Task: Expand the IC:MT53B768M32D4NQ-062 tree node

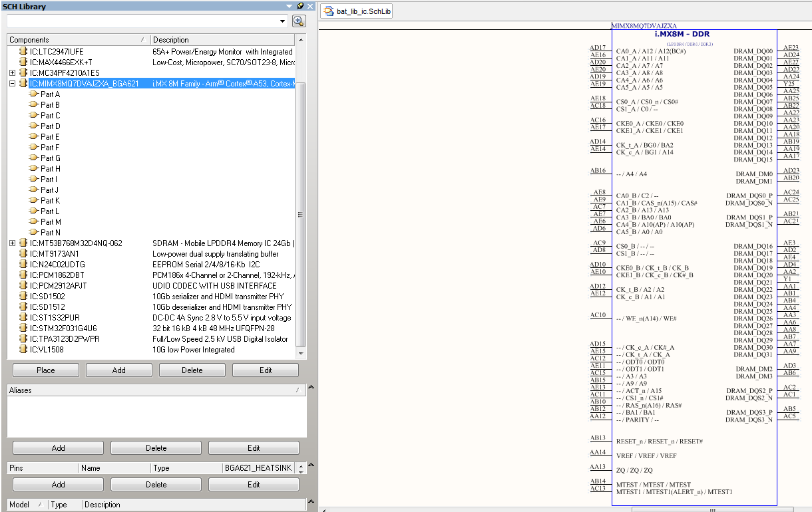Action: [x=13, y=243]
